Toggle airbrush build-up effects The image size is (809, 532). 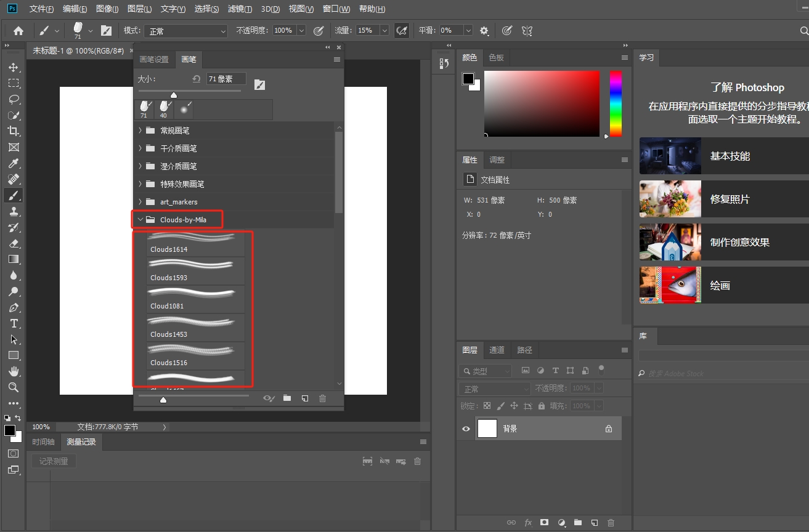click(x=402, y=30)
